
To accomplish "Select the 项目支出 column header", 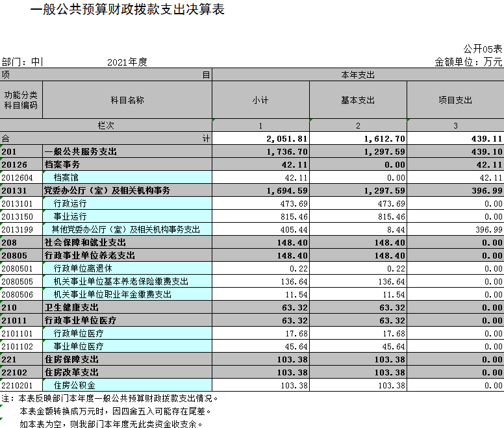I will coord(455,100).
